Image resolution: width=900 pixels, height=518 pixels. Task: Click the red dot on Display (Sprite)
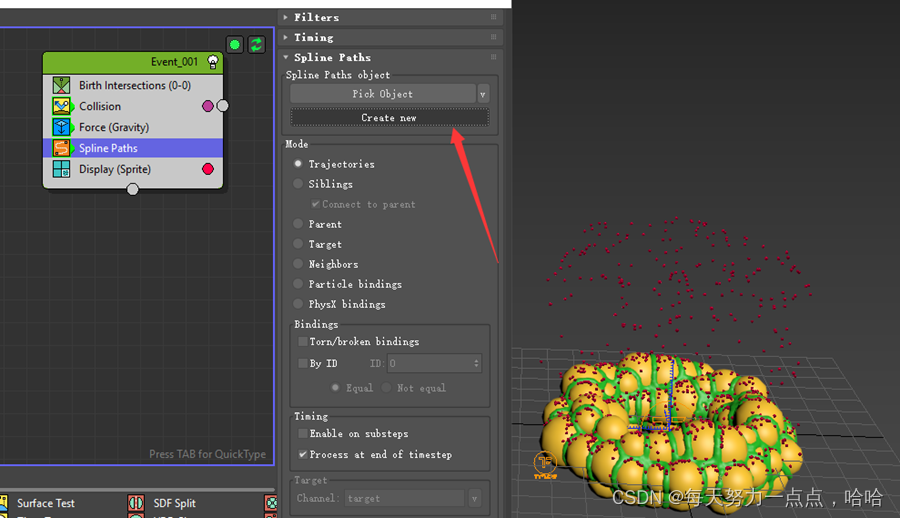tap(208, 169)
